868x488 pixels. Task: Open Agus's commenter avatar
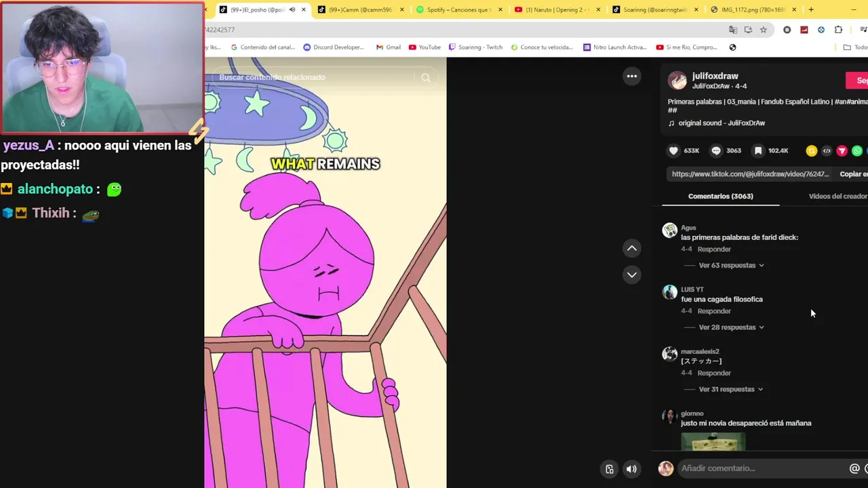tap(670, 231)
